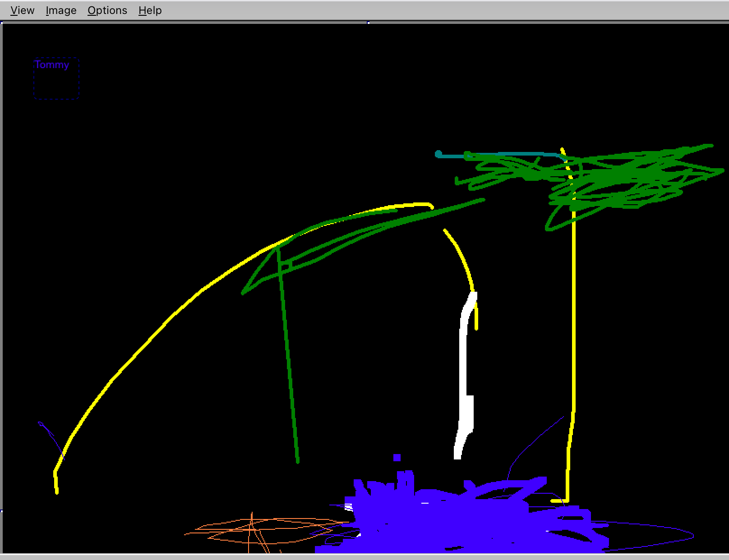Open the View menu
Viewport: 729px width, 560px height.
(x=22, y=10)
